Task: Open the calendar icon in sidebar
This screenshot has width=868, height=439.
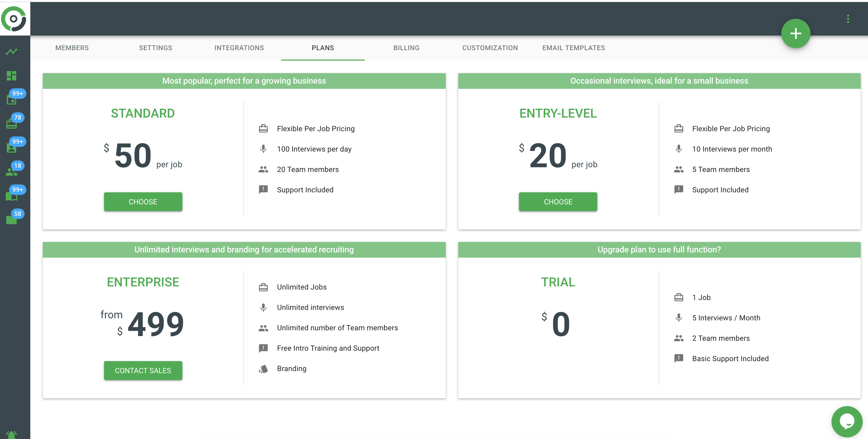Action: [x=11, y=100]
